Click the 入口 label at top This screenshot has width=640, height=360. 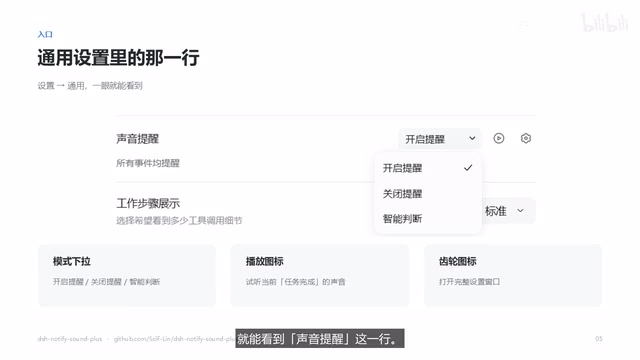click(x=45, y=34)
